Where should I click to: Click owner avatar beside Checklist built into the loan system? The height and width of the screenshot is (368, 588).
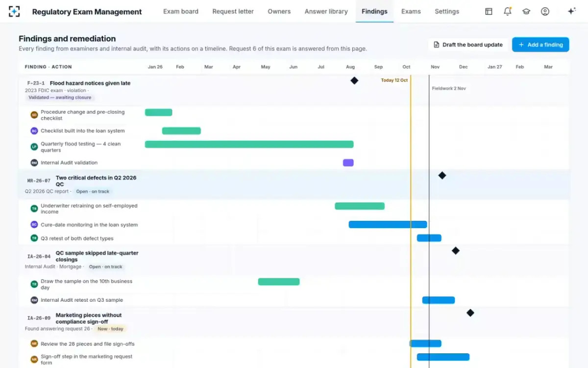click(x=34, y=131)
